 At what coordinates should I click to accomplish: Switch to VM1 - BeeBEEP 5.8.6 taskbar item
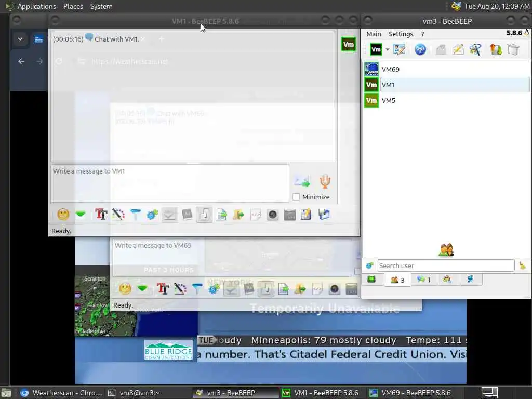tap(321, 393)
